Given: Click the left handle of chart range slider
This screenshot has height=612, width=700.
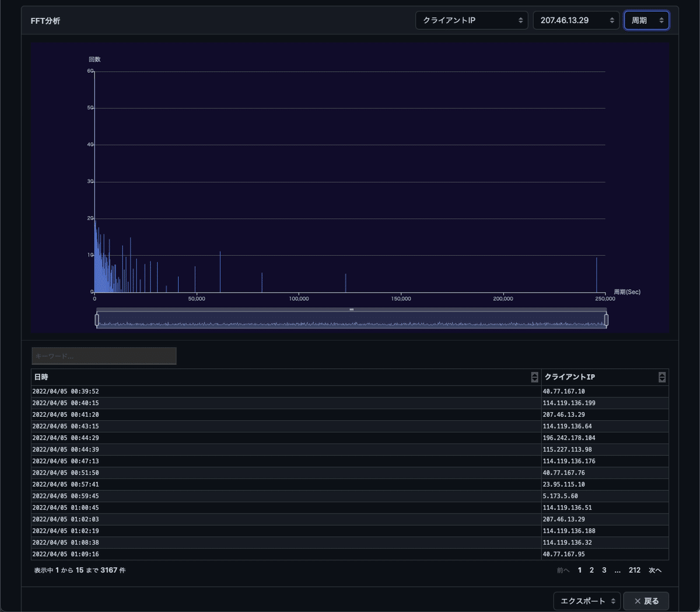Looking at the screenshot, I should click(97, 319).
